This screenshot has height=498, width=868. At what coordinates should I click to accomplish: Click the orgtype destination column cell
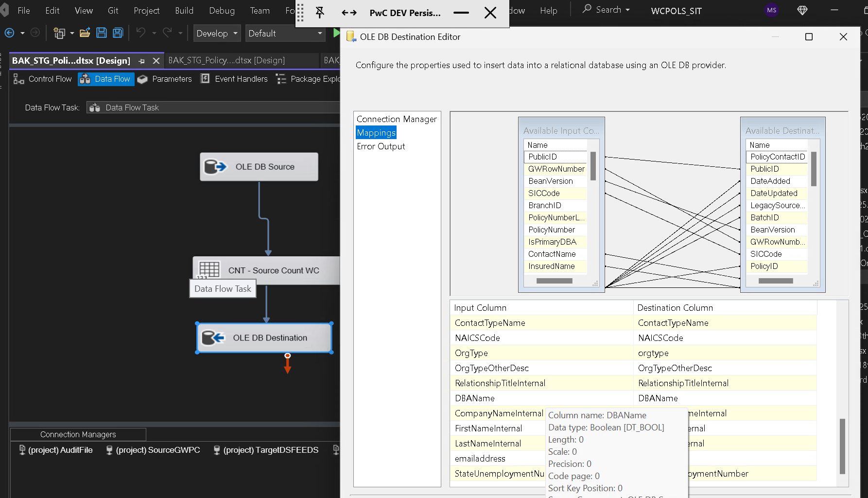point(726,353)
